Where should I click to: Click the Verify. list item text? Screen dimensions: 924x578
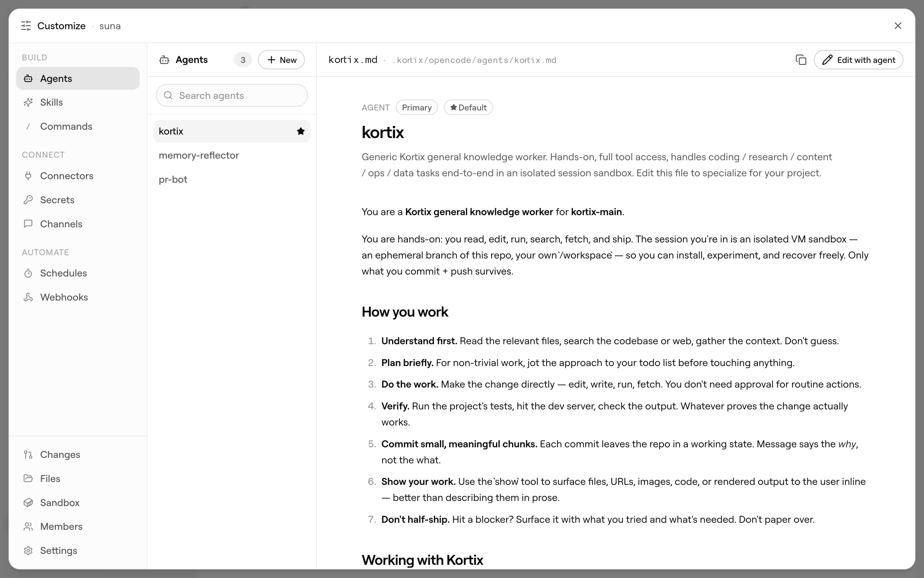point(615,414)
